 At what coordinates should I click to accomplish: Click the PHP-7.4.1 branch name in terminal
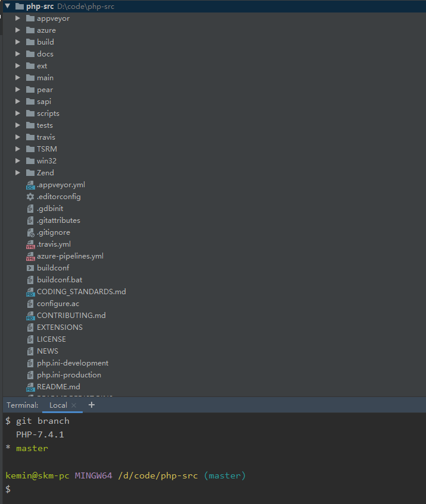coord(40,434)
